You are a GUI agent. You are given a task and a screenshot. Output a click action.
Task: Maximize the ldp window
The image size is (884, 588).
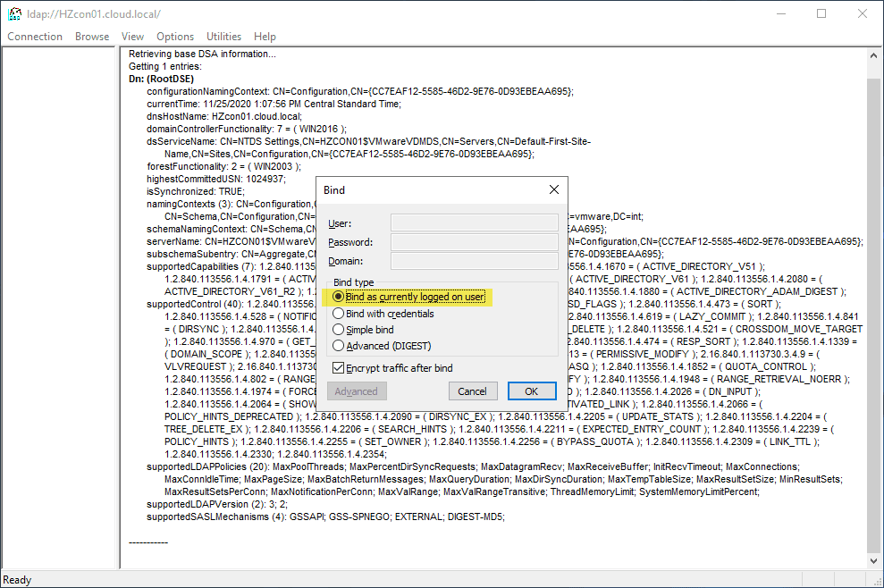tap(821, 13)
